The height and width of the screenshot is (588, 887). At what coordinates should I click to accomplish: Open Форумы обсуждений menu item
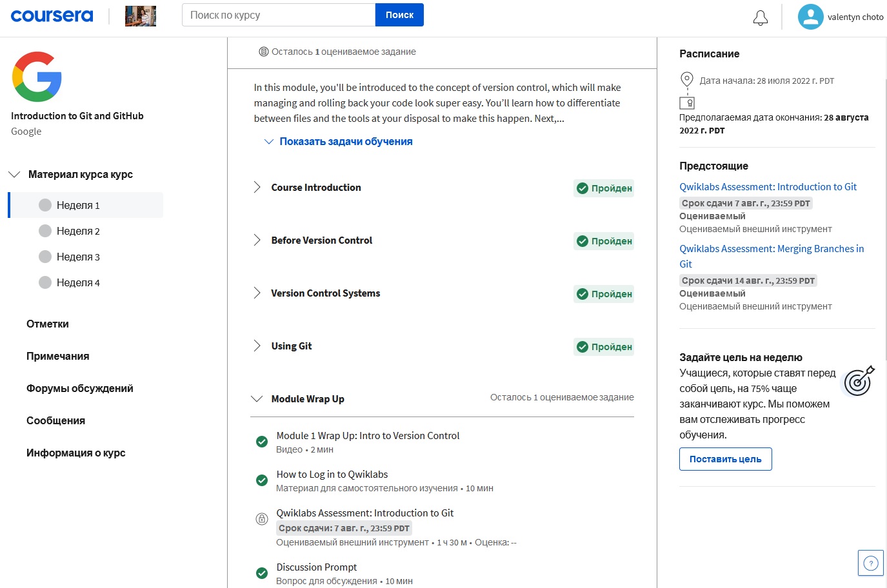click(80, 388)
